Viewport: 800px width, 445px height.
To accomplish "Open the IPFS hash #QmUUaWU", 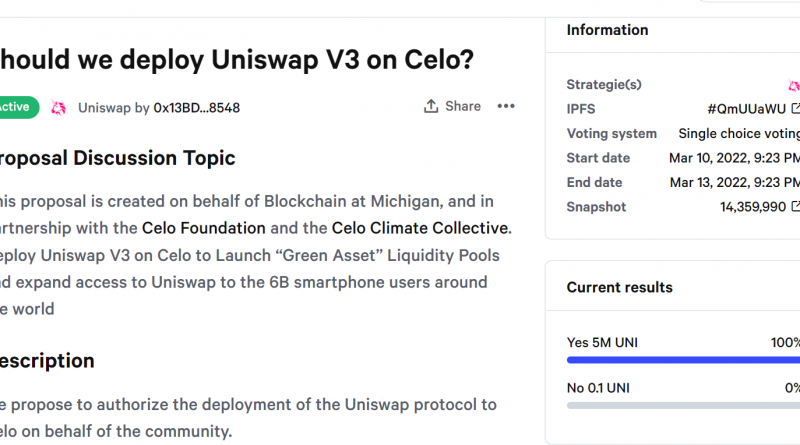I will tap(747, 109).
